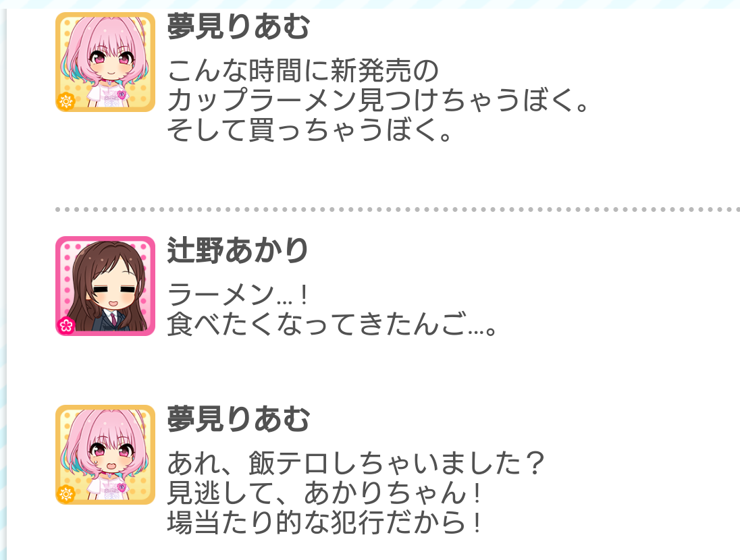Screen dimensions: 740x560
Task: Click the pink flower badge on あかり's avatar
Action: click(66, 325)
